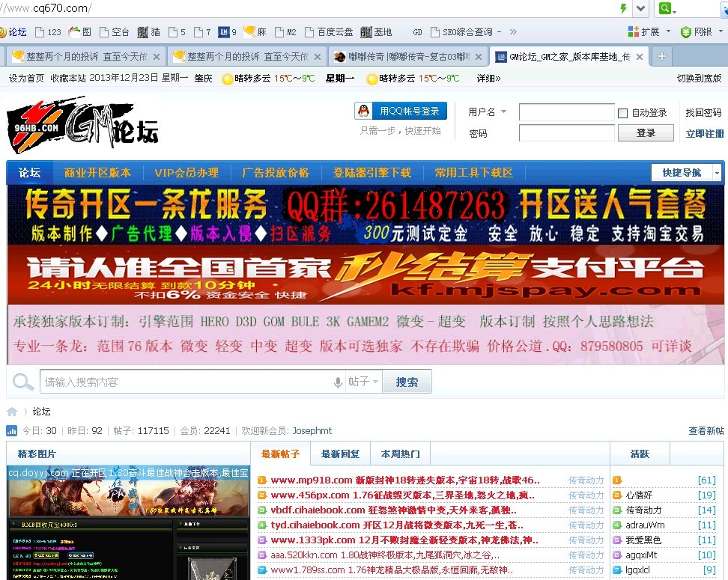This screenshot has height=580, width=728.
Task: Open the 麻 bookmark
Action: coord(255,32)
